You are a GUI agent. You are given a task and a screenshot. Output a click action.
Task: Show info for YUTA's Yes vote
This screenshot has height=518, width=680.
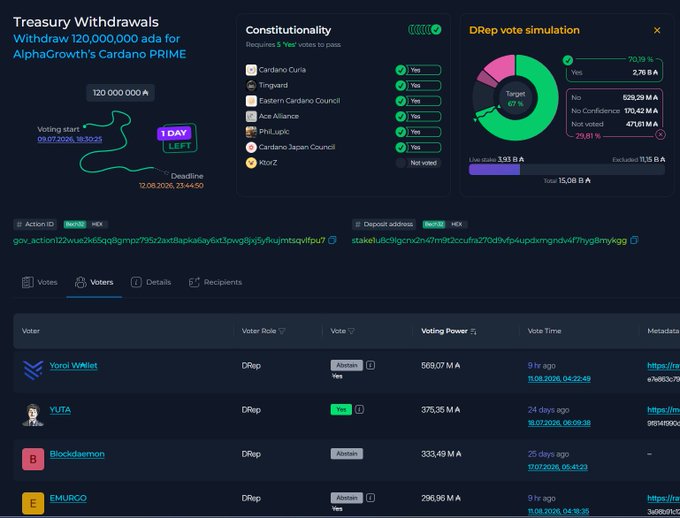(x=360, y=410)
